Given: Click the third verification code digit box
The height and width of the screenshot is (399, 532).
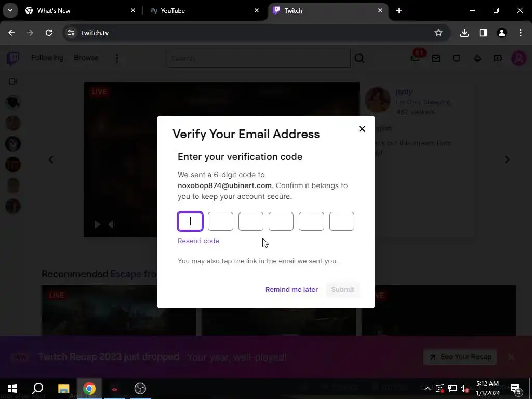Looking at the screenshot, I should (251, 221).
